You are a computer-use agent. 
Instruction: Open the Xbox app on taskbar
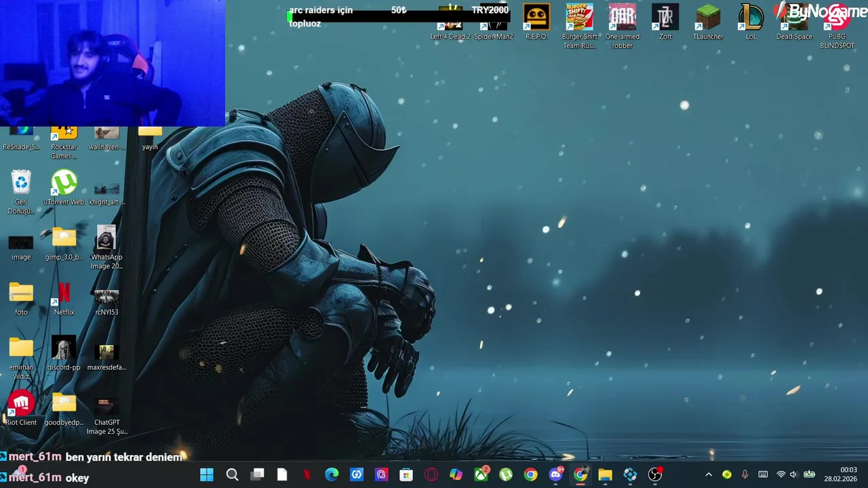tap(481, 474)
